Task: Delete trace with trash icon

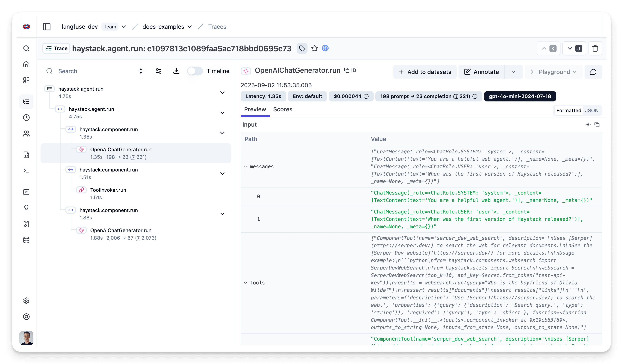Action: [595, 48]
